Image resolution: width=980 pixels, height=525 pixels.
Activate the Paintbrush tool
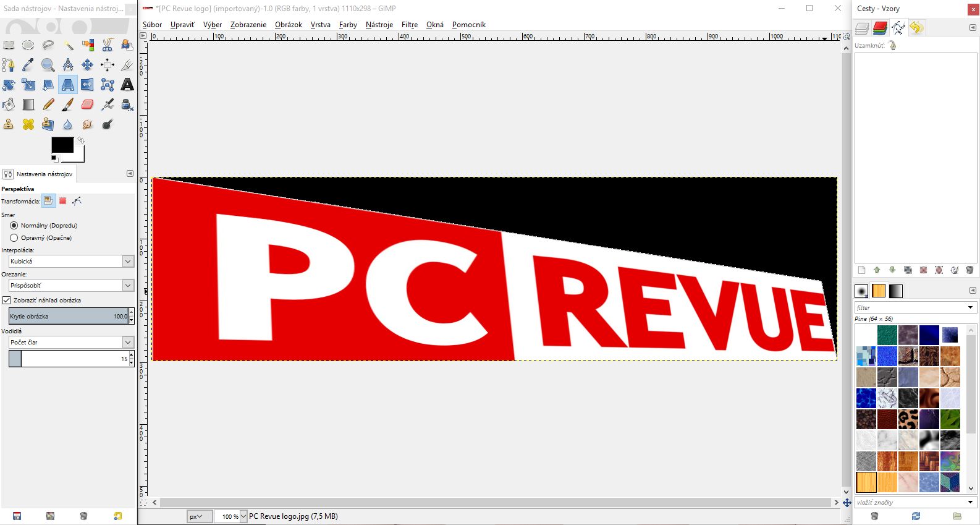[x=67, y=105]
